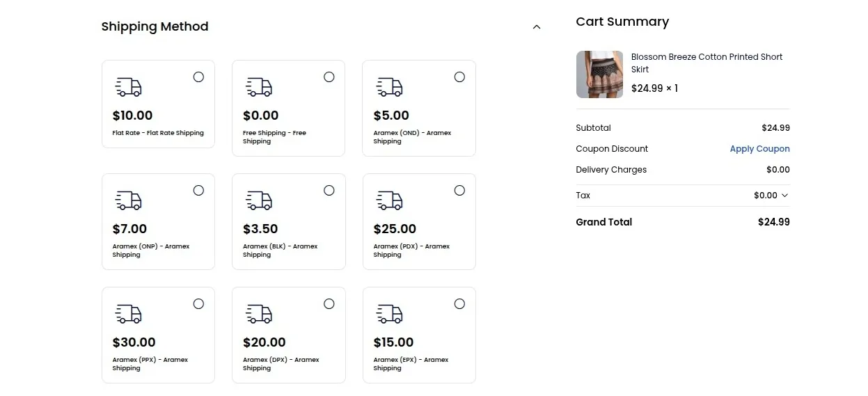Pick the Aramex (BLK) $3.50 radio option
Image resolution: width=868 pixels, height=396 pixels.
[329, 191]
